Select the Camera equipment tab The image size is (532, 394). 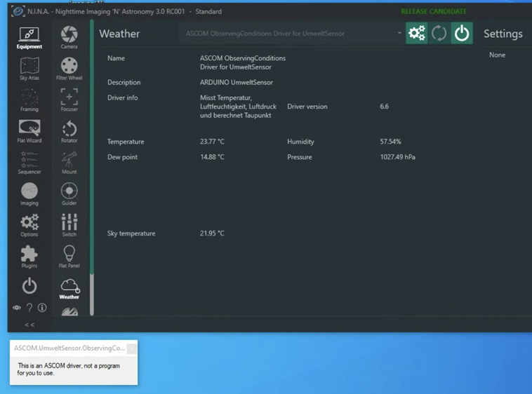coord(69,37)
